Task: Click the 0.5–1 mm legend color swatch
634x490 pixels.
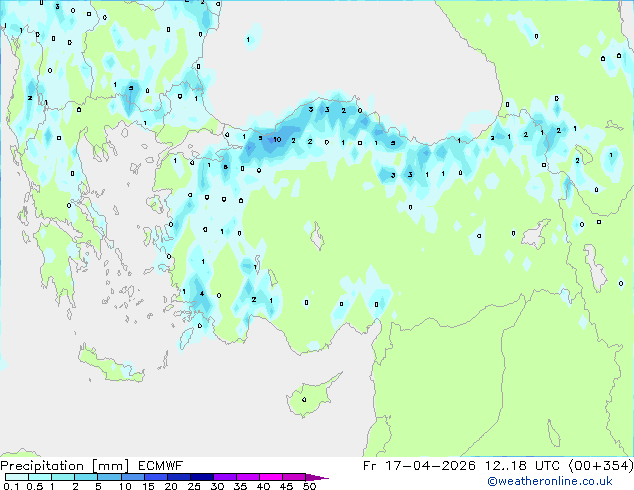Action: tap(40, 477)
